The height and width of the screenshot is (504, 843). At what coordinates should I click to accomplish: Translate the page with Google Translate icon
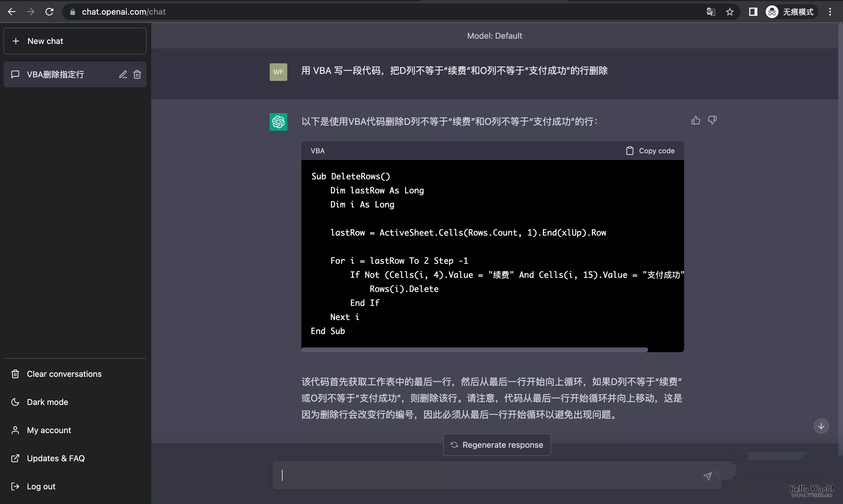[x=711, y=11]
